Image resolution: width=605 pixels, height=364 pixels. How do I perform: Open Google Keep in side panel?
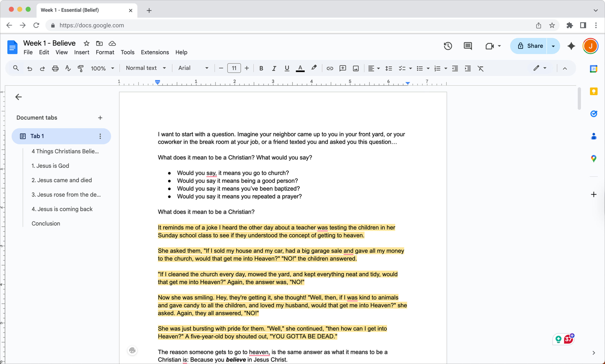click(593, 91)
